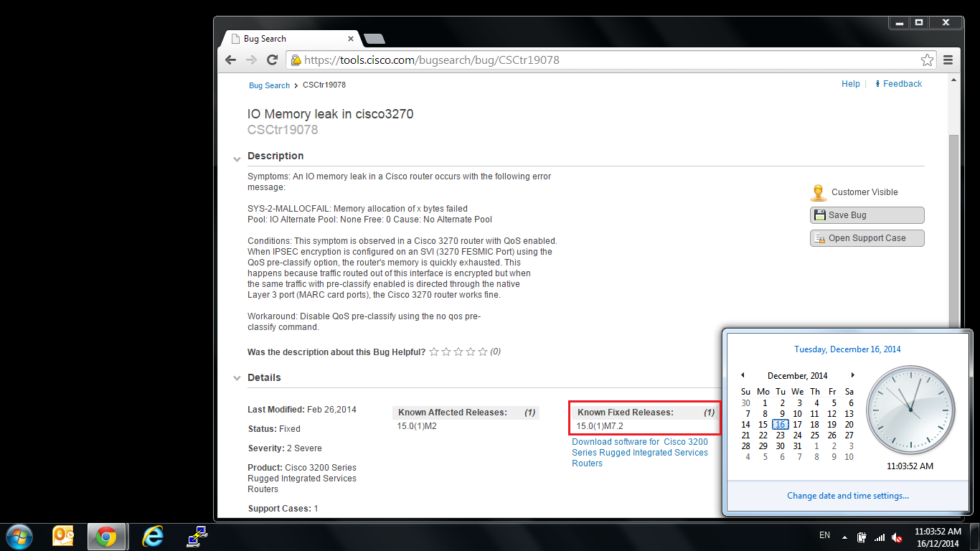Close the Bug Search tab

pos(351,39)
